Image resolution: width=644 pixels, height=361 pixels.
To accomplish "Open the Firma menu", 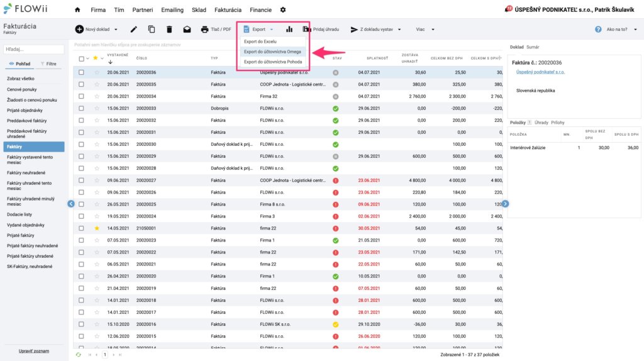I will (97, 10).
